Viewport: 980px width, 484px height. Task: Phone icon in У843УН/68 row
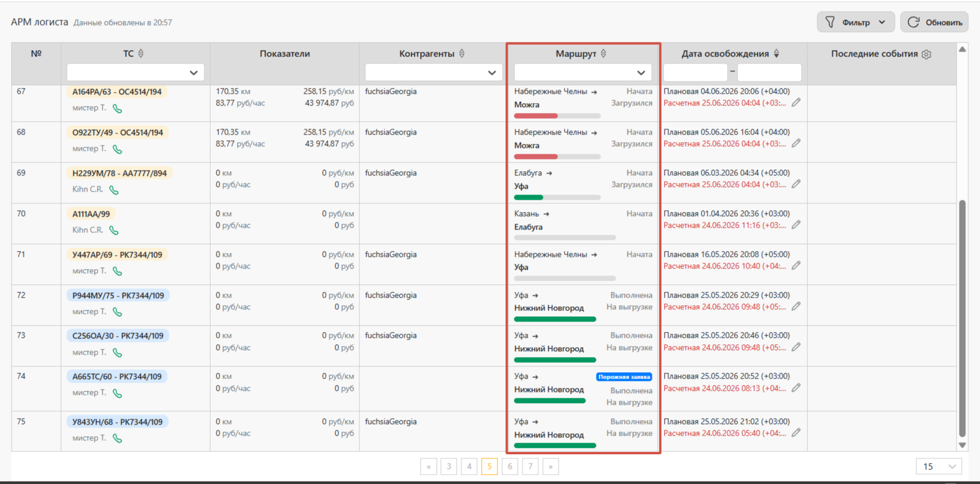(x=117, y=439)
